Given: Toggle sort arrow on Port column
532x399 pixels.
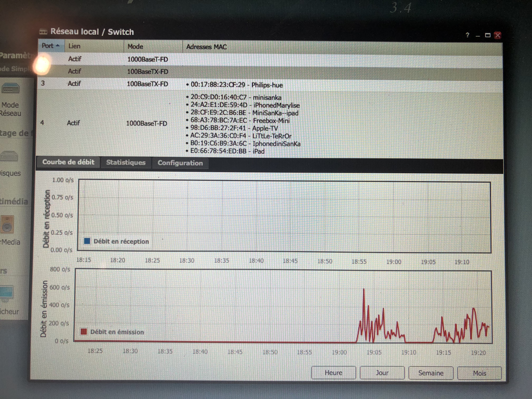Looking at the screenshot, I should pos(58,46).
